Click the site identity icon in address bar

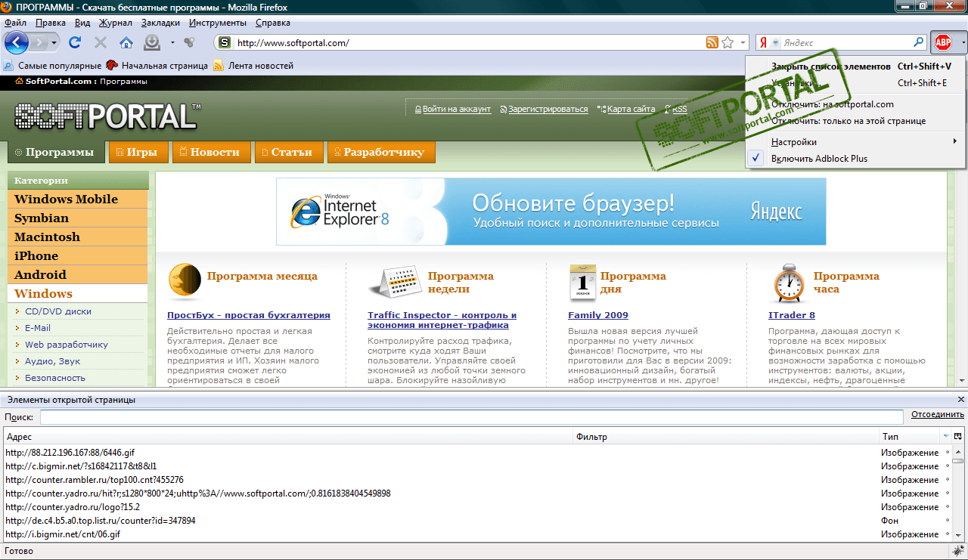pyautogui.click(x=225, y=42)
